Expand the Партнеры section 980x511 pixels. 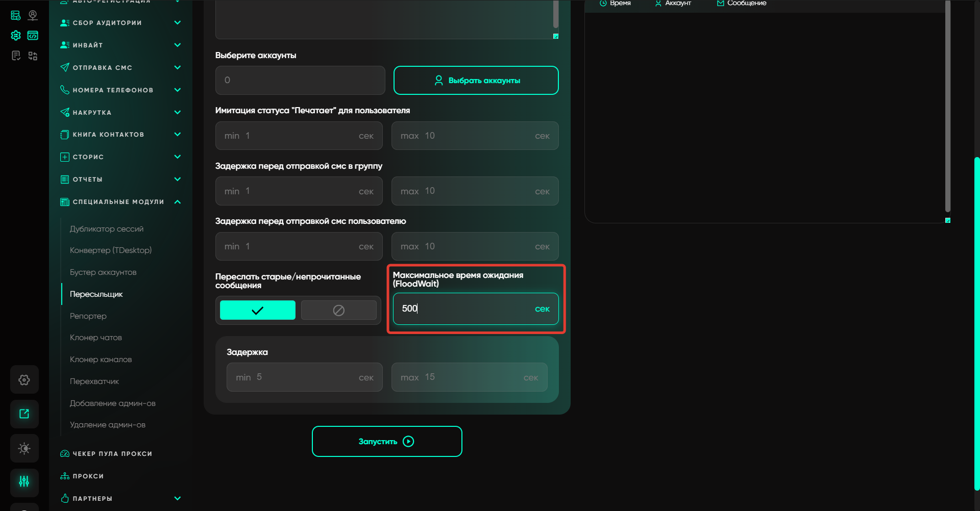point(177,498)
